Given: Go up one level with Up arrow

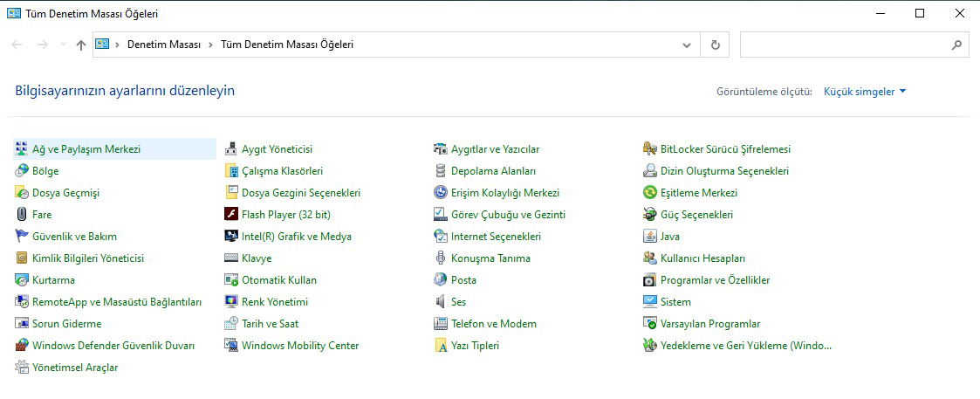Looking at the screenshot, I should (80, 45).
